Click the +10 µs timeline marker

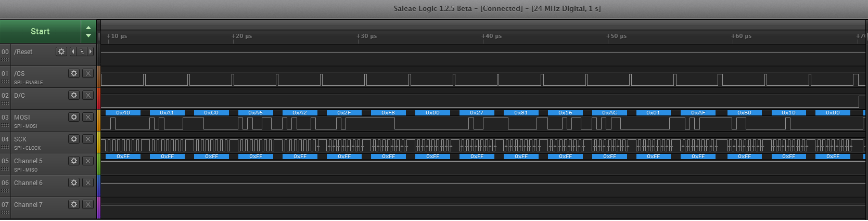pos(117,36)
